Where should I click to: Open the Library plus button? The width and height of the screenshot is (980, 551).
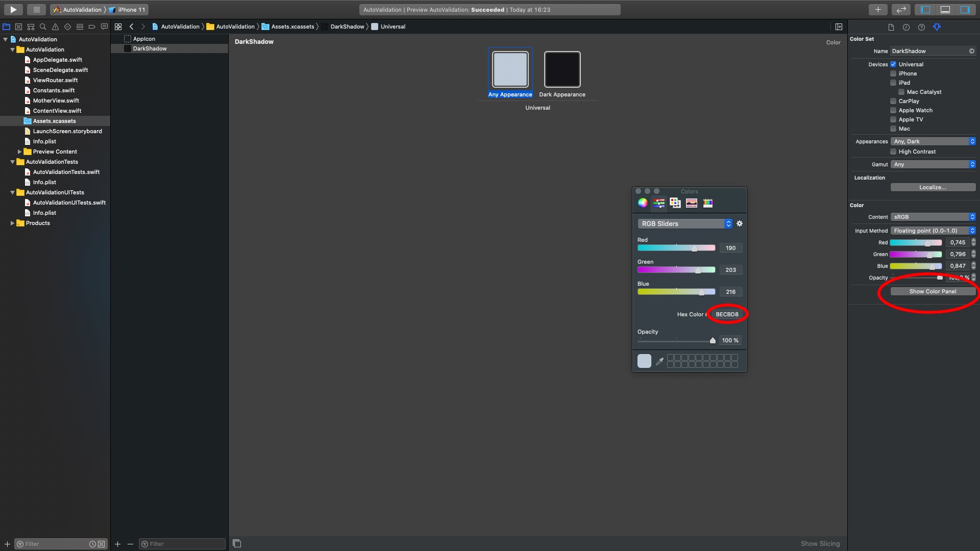tap(878, 9)
